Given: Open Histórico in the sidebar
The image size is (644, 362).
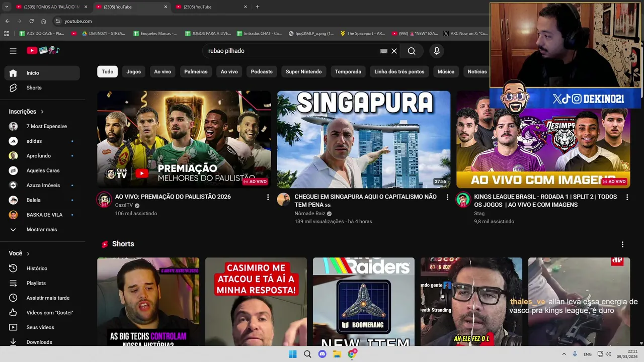Looking at the screenshot, I should point(42,268).
